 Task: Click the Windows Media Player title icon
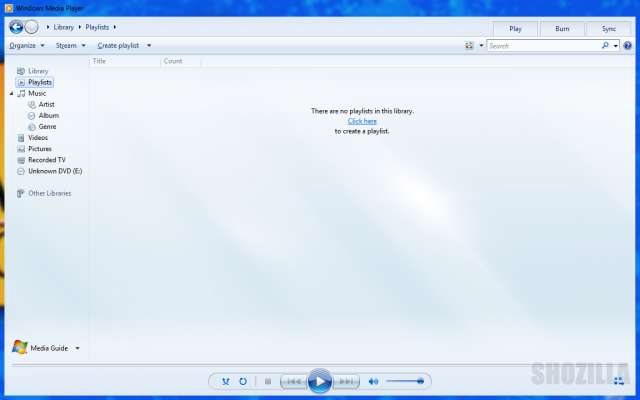tap(9, 8)
